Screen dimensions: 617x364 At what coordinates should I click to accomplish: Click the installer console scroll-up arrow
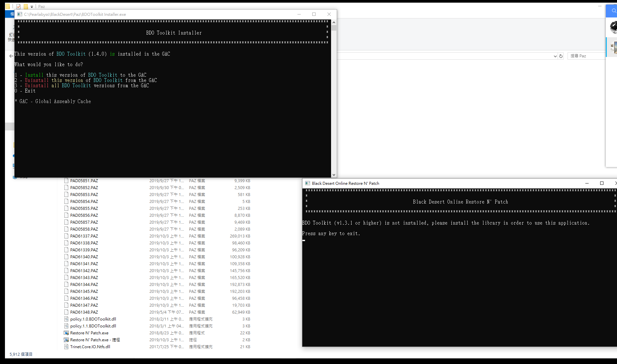click(334, 22)
